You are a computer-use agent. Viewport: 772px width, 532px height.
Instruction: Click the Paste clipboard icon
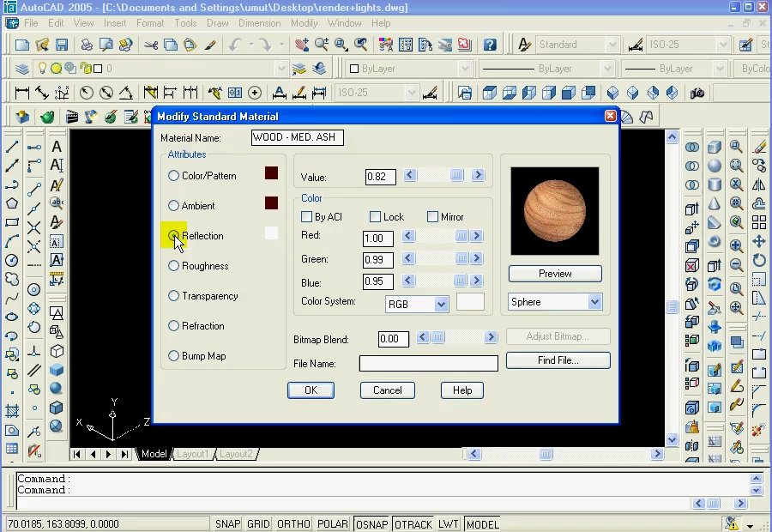190,45
